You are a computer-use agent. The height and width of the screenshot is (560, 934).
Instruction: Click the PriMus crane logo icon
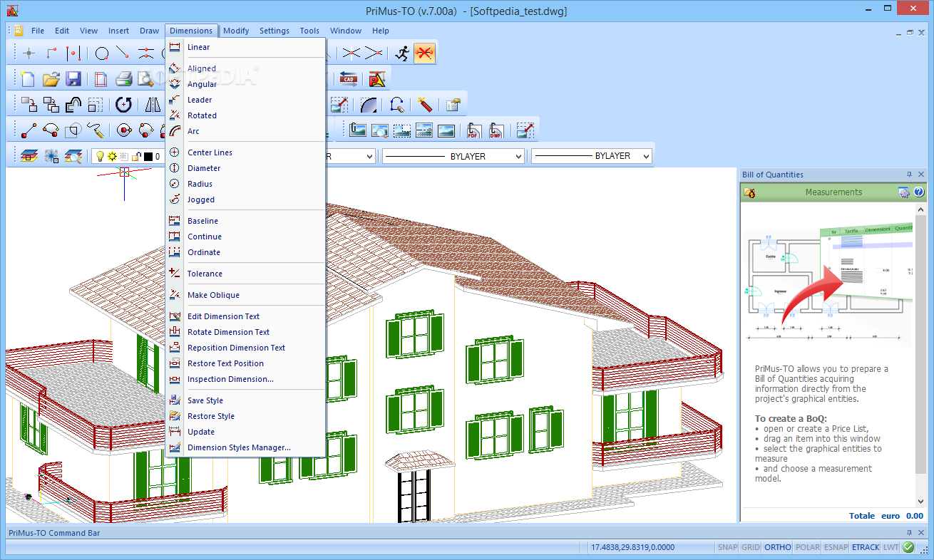tap(376, 79)
